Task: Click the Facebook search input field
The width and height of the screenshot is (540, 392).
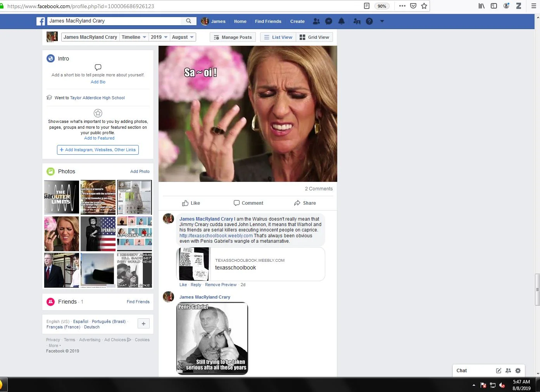Action: point(114,21)
